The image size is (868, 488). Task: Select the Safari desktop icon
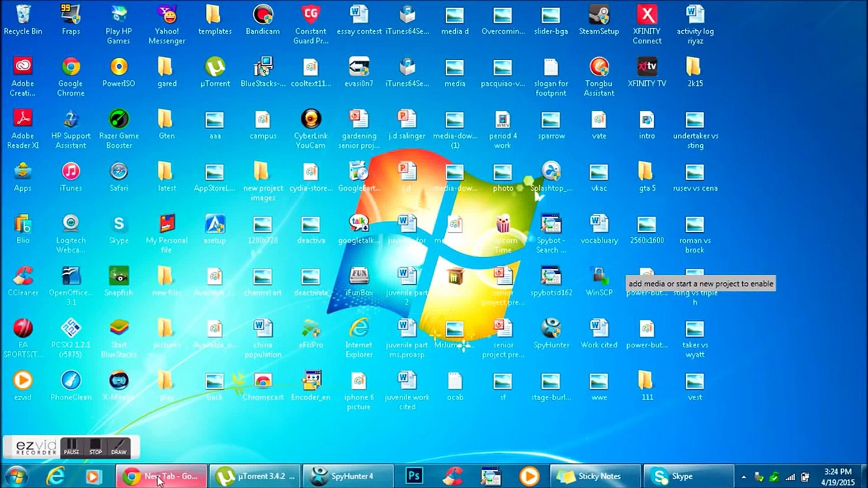pos(118,177)
